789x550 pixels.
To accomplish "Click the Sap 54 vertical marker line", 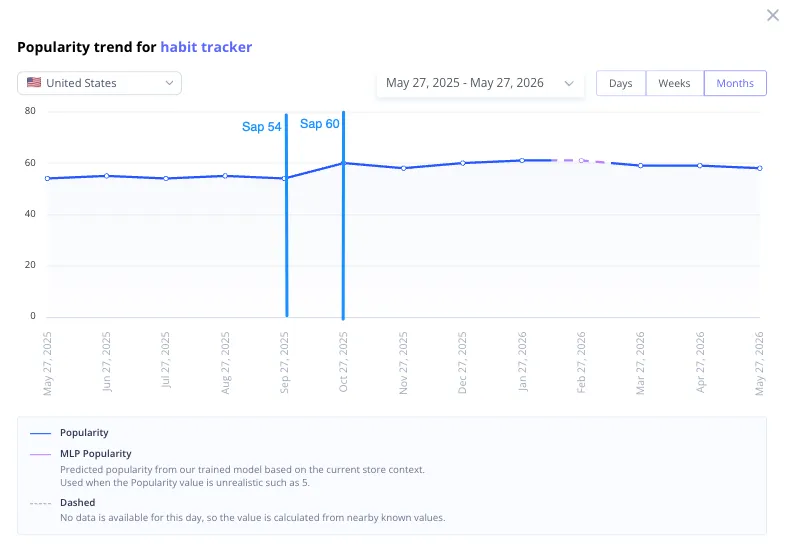I will pyautogui.click(x=287, y=215).
